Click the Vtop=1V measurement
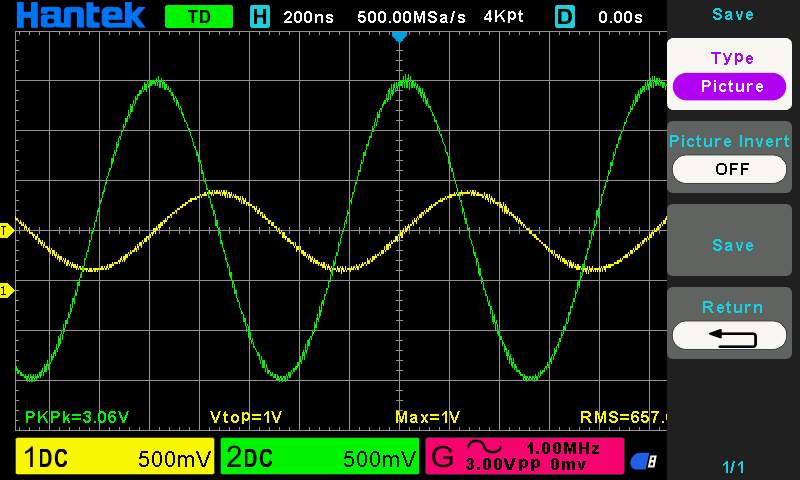Image resolution: width=800 pixels, height=480 pixels. coord(246,417)
